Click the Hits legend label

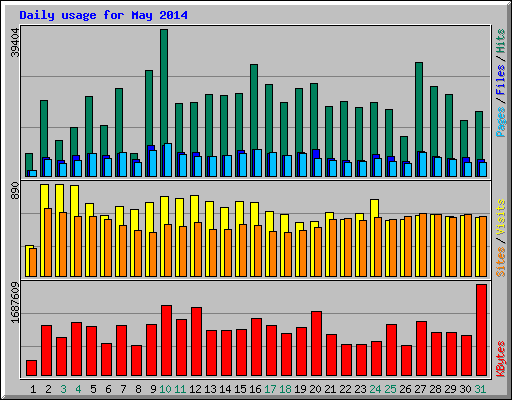[x=500, y=41]
